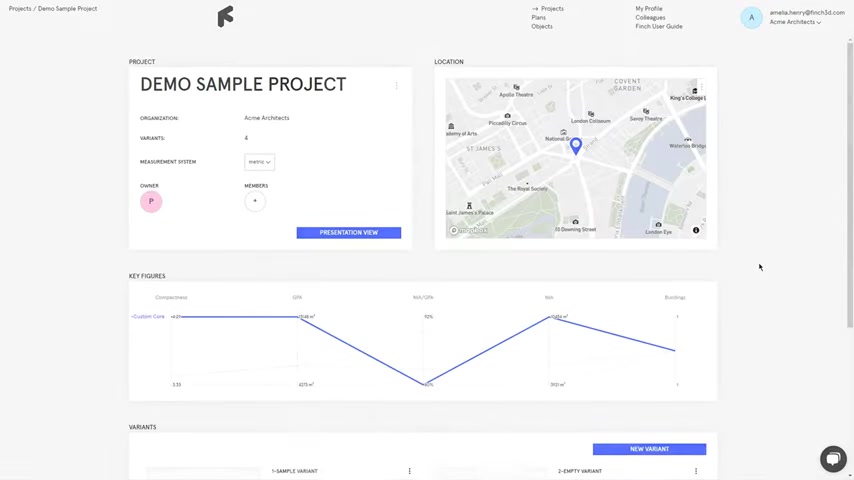The image size is (854, 480).
Task: Click the NIA axis label
Action: click(549, 297)
